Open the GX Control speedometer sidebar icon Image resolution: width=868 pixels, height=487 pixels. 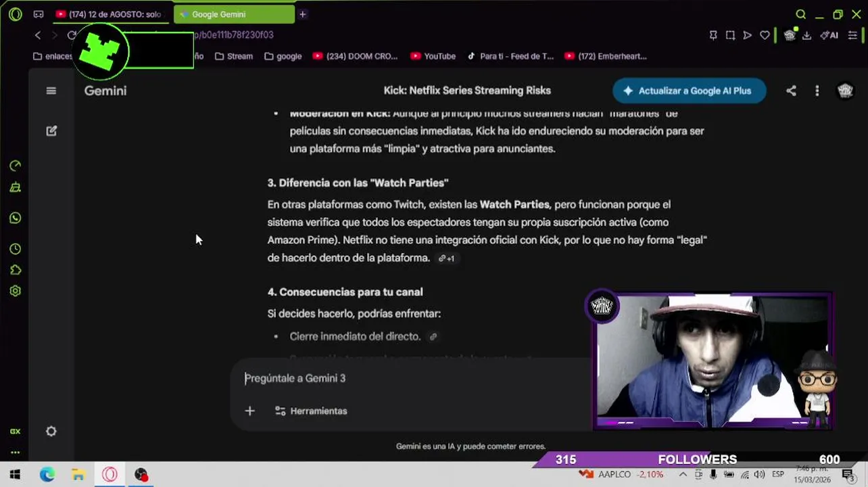pyautogui.click(x=15, y=166)
